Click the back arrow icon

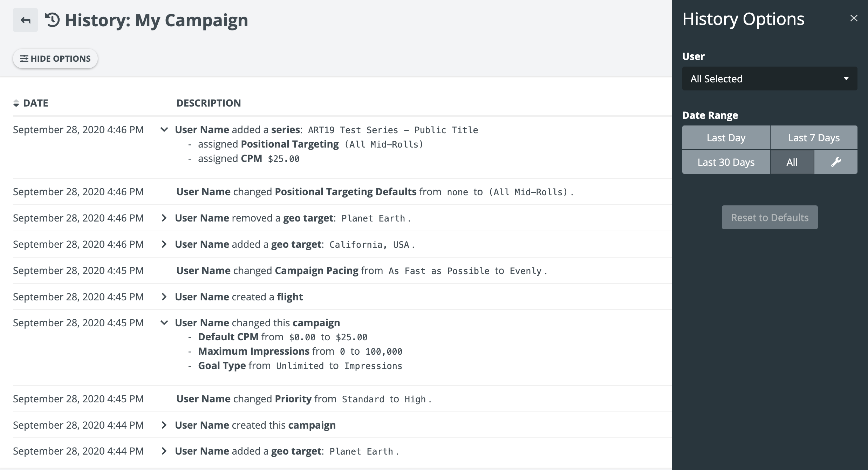click(x=25, y=20)
